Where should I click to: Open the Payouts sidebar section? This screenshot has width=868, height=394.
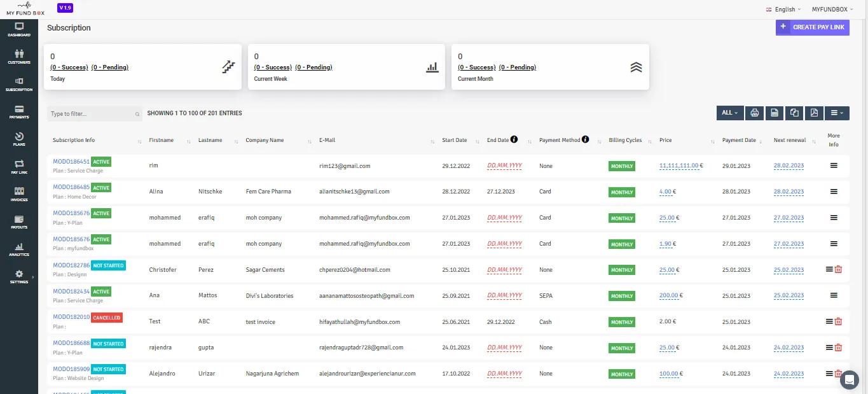tap(19, 222)
